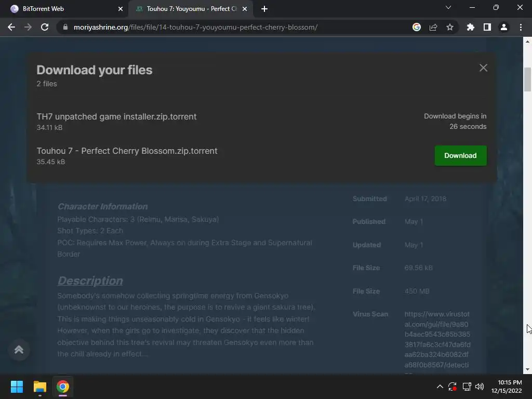Screen dimensions: 532x399
Task: Click Touhou 7 - Perfect Cherry Blossom.zip.torrent name
Action: coord(127,151)
